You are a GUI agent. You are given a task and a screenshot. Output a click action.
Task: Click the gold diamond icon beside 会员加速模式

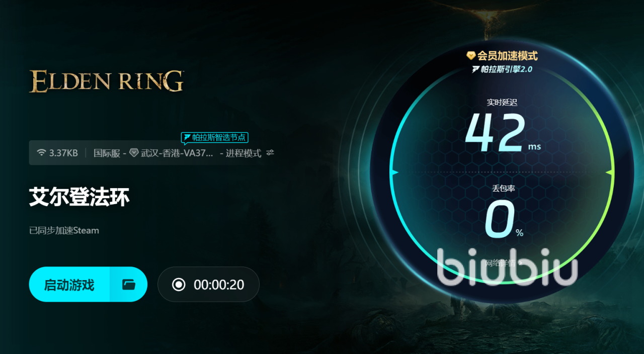471,55
